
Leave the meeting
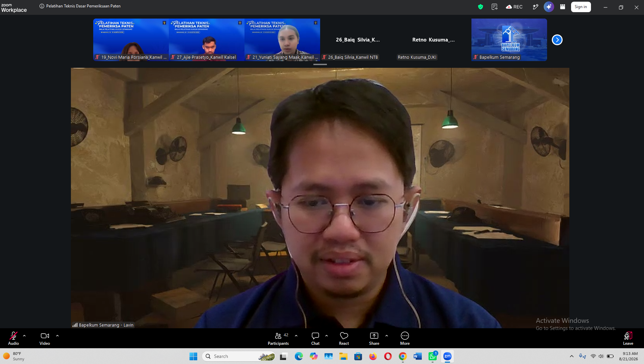pos(628,338)
